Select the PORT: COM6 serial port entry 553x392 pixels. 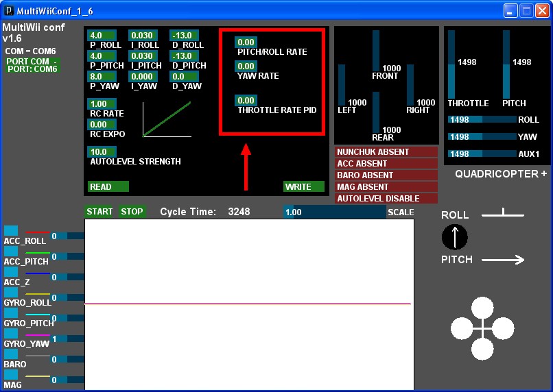coord(32,69)
